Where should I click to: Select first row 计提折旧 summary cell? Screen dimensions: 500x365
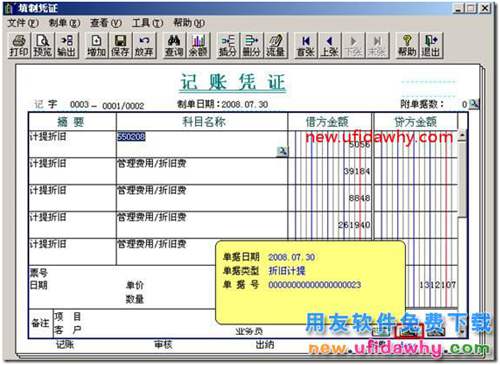coord(72,144)
